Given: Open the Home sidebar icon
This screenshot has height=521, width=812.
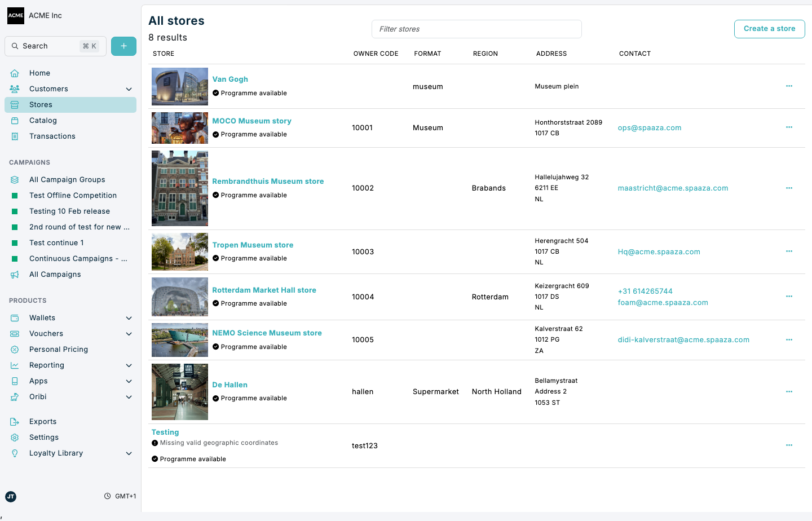Looking at the screenshot, I should click(x=15, y=73).
